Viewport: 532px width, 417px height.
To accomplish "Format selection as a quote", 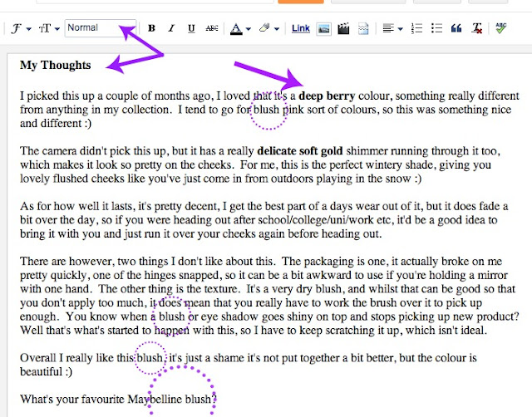I will coord(456,28).
